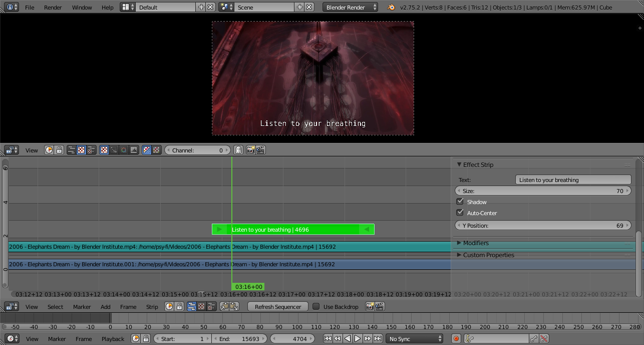Open the sequencer Add menu
Screen dimensions: 644x345
[105, 307]
